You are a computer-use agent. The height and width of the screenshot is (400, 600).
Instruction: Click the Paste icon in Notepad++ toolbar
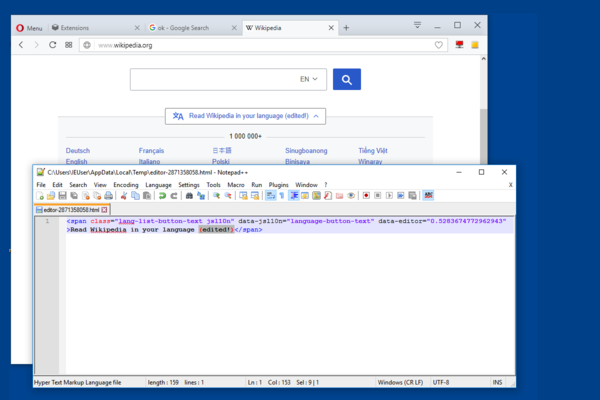(147, 196)
